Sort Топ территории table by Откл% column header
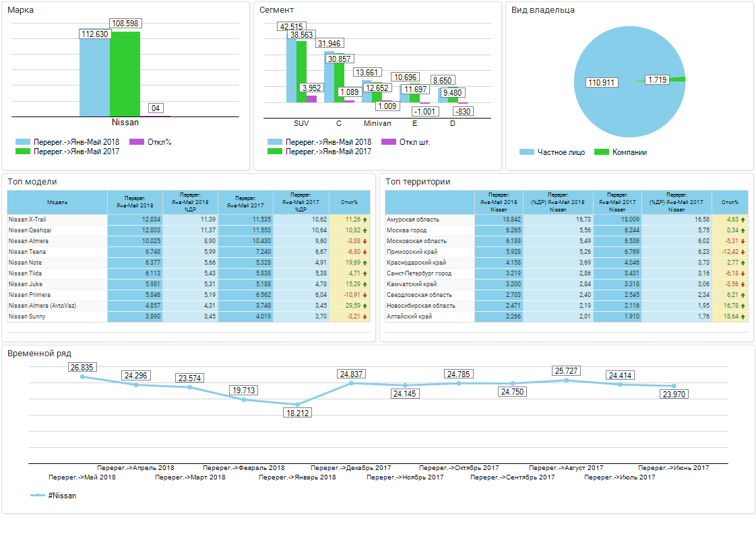The width and height of the screenshot is (756, 534). pos(729,202)
